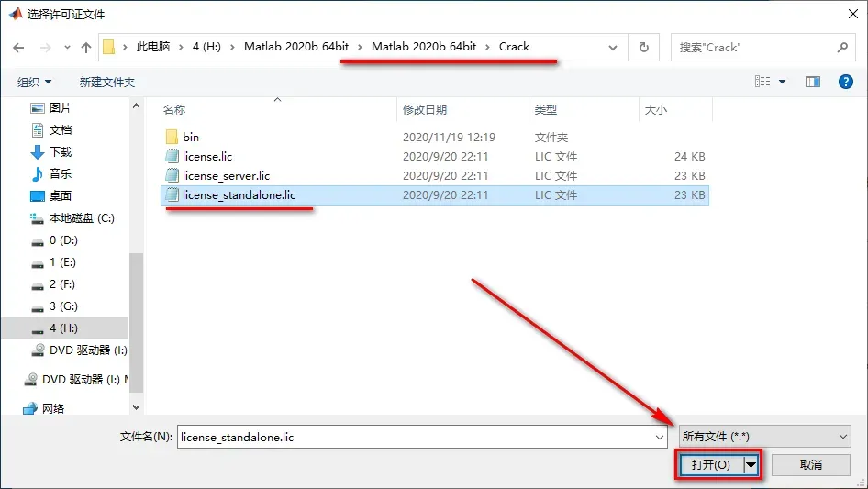Select the license_standalone.lic file icon

(172, 194)
